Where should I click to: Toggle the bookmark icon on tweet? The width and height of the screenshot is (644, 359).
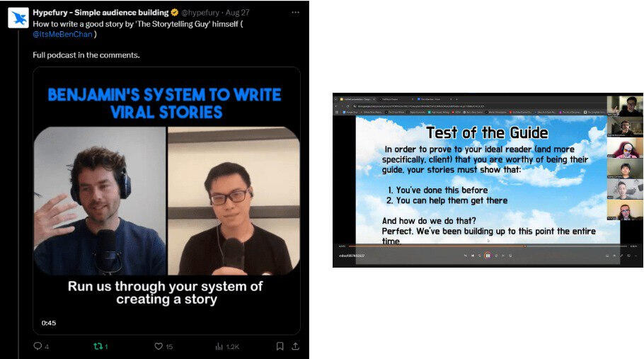(x=280, y=346)
